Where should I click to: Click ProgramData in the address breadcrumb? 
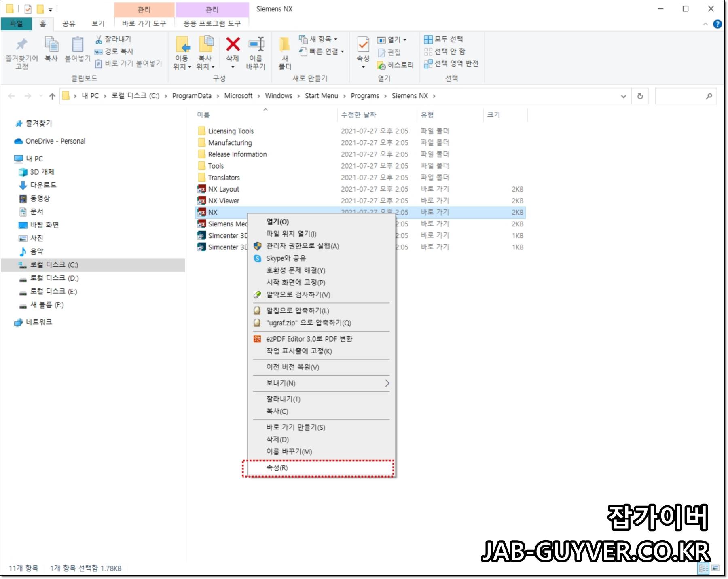point(192,96)
